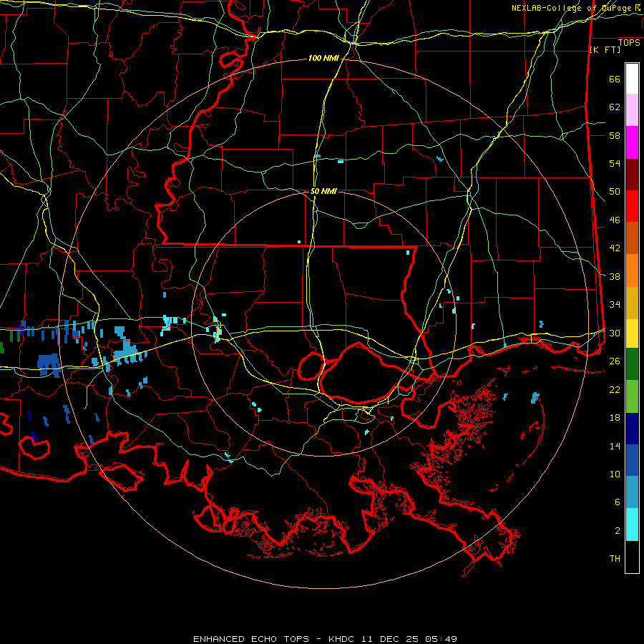
Task: Click the cyan legend swatch
Action: click(632, 525)
